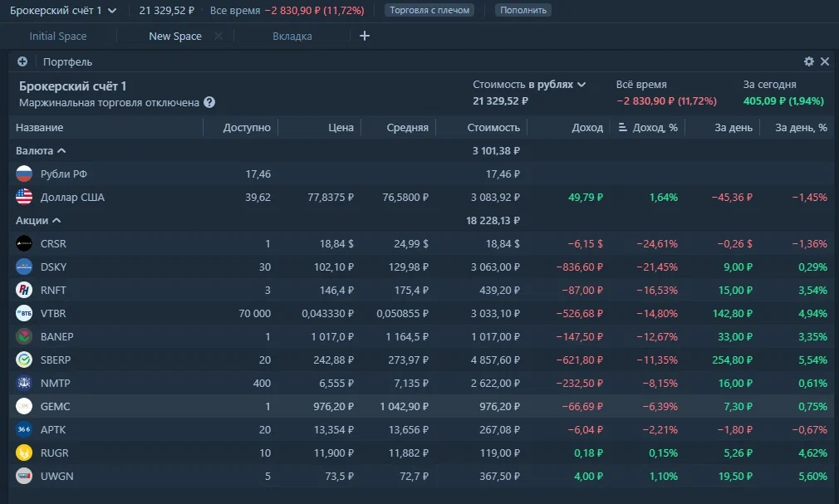The height and width of the screenshot is (504, 839).
Task: Click the RUGR stock logo icon
Action: (x=24, y=453)
